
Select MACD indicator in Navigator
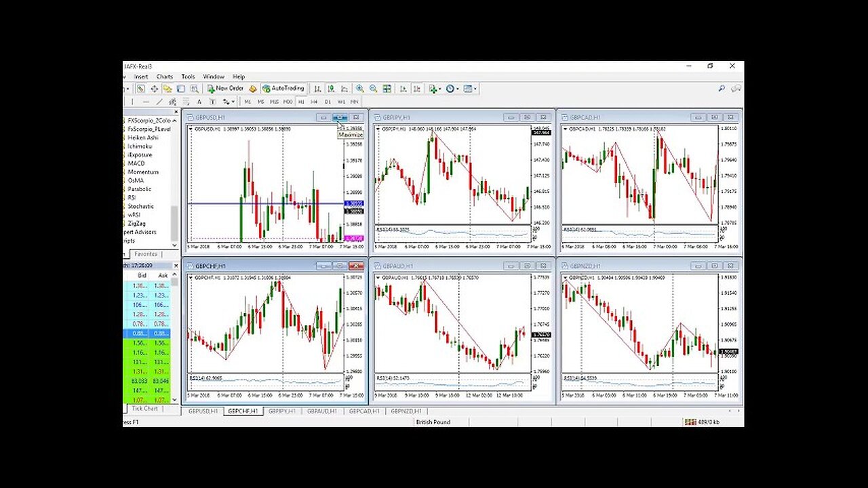coord(136,163)
